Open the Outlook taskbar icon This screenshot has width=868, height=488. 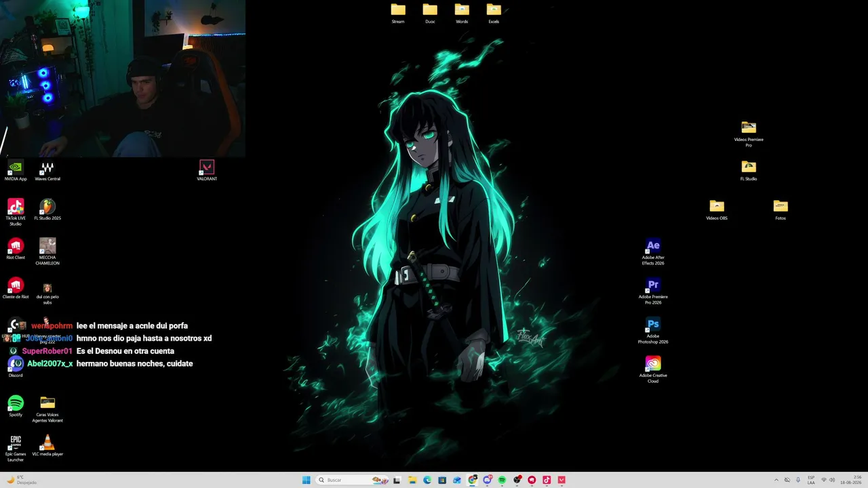(457, 480)
